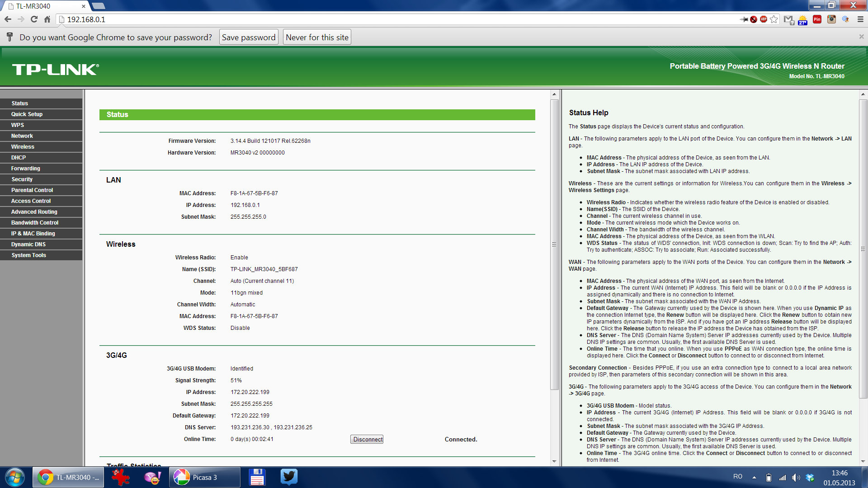Open the Wireless menu in the sidebar

click(23, 147)
